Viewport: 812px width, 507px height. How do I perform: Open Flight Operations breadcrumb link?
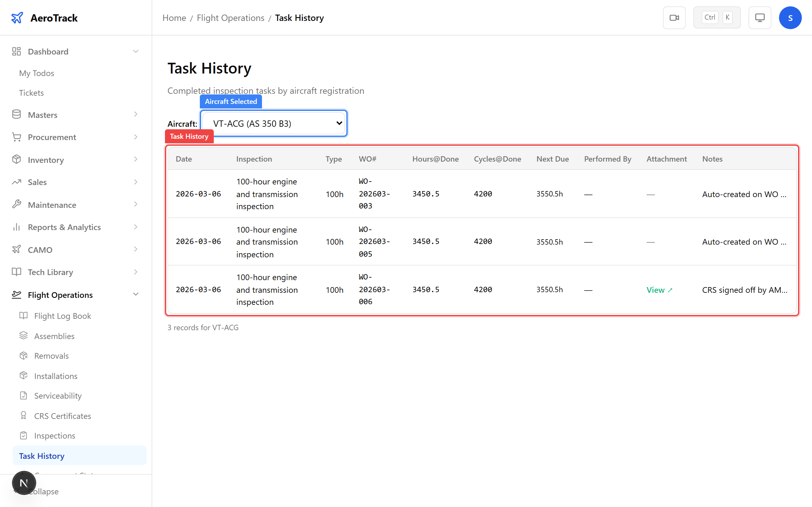pos(230,18)
